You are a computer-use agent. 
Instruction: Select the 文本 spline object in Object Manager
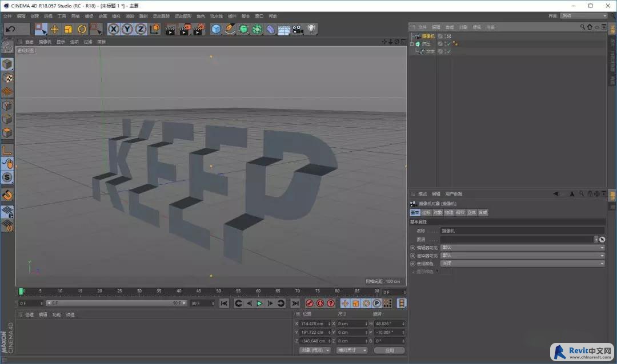pos(431,51)
